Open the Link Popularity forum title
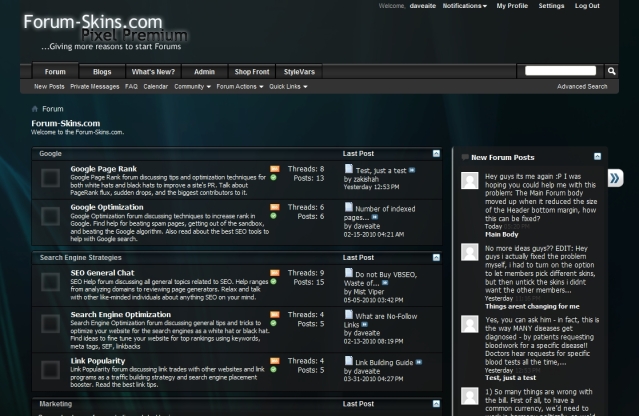Screen dimensions: 639x416 [x=98, y=361]
